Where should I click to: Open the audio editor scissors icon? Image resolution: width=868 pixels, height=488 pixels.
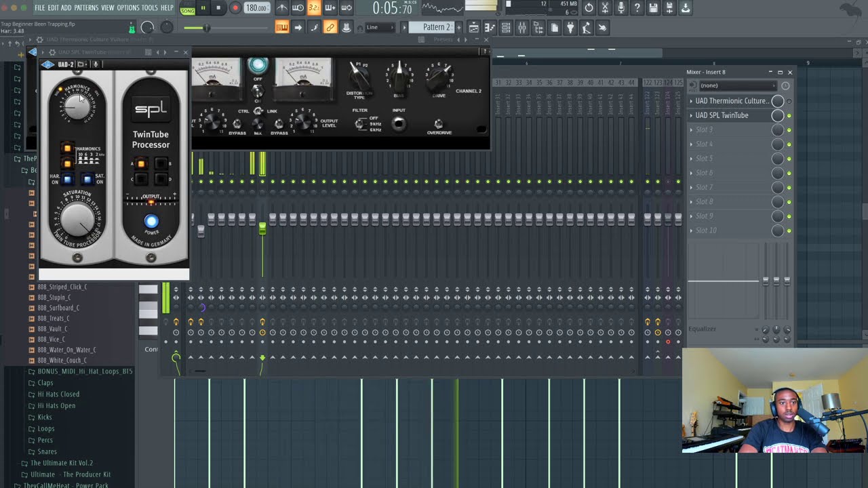605,8
